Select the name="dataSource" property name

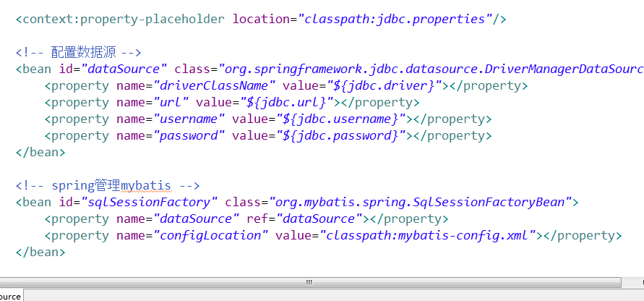(x=197, y=219)
